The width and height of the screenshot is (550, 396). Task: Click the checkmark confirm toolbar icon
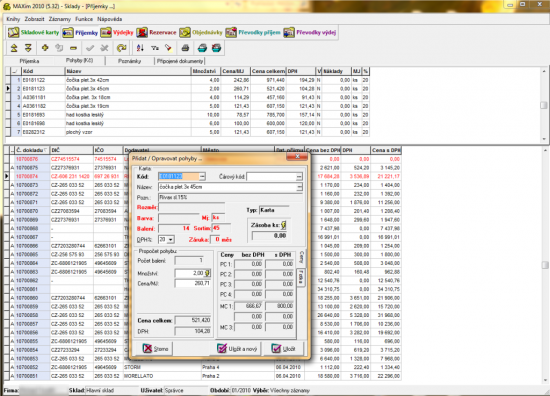[x=90, y=48]
